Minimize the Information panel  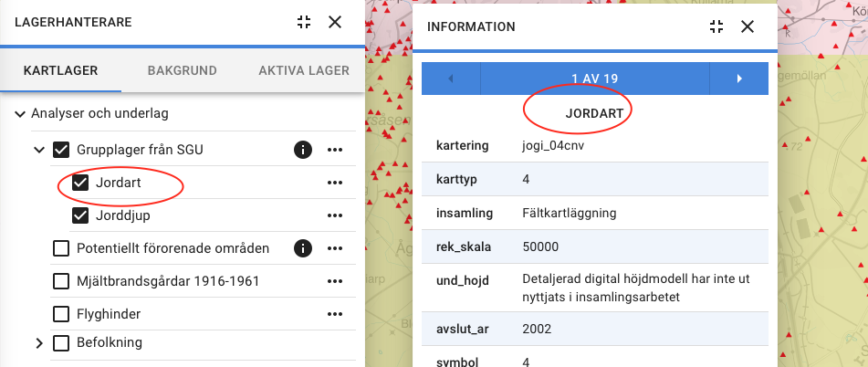pos(716,26)
